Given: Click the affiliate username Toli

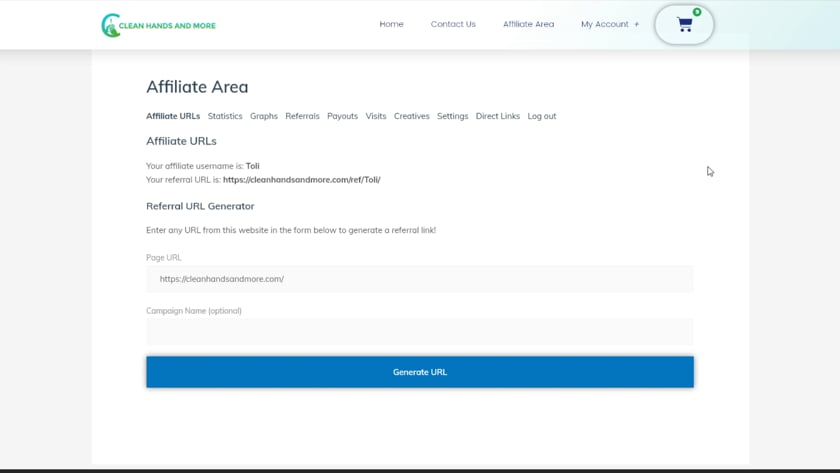Looking at the screenshot, I should pos(252,166).
